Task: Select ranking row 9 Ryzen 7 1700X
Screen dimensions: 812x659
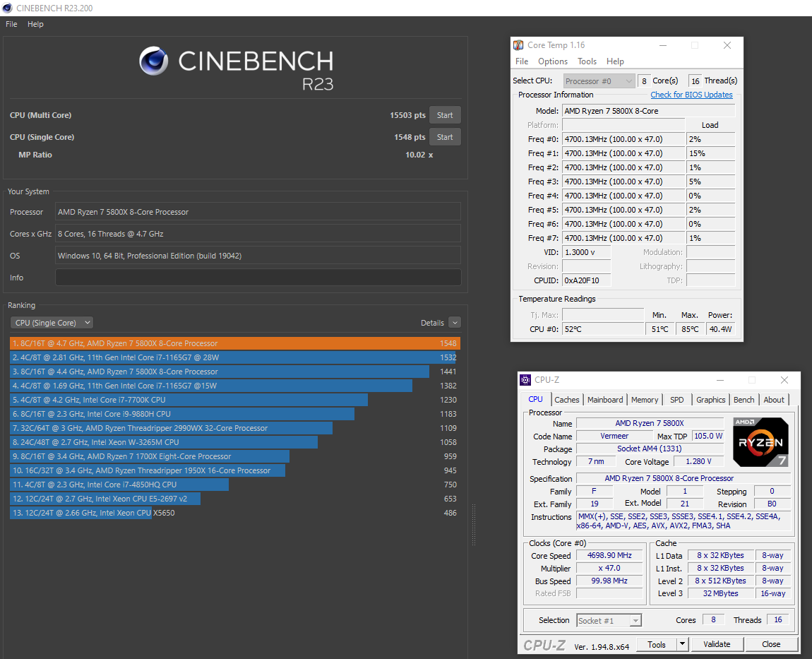Action: [x=234, y=456]
